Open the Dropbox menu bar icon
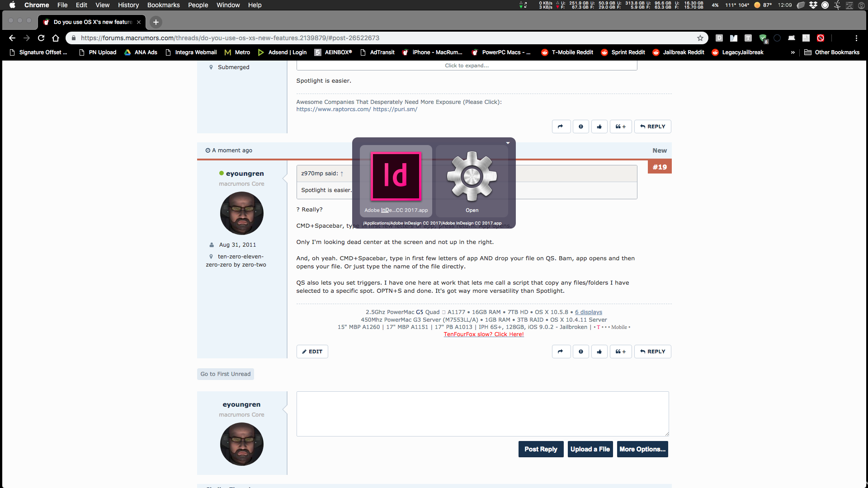This screenshot has height=488, width=868. click(813, 5)
